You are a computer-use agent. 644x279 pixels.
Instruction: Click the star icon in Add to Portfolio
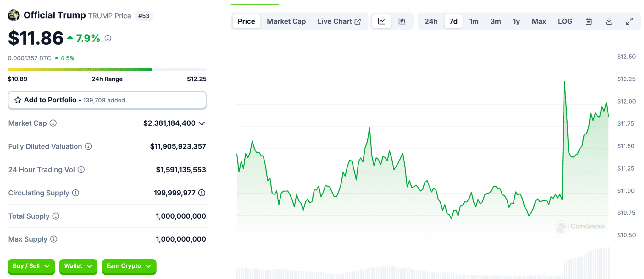click(18, 100)
